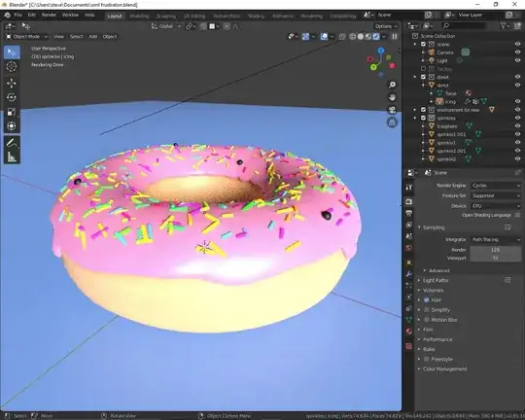Switch viewport to rendered shading mode
The height and width of the screenshot is (420, 525).
tap(376, 37)
